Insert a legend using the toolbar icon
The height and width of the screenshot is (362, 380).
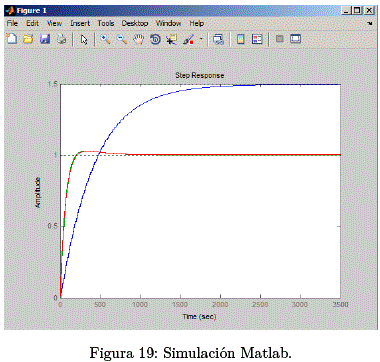pyautogui.click(x=257, y=39)
